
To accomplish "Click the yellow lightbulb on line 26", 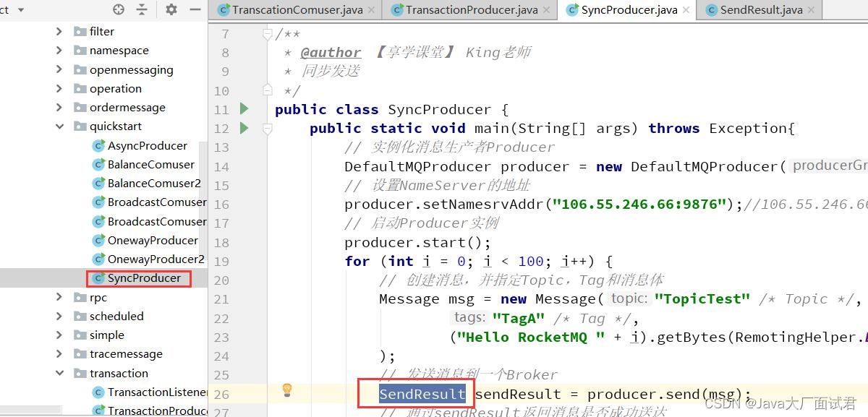I will (287, 390).
